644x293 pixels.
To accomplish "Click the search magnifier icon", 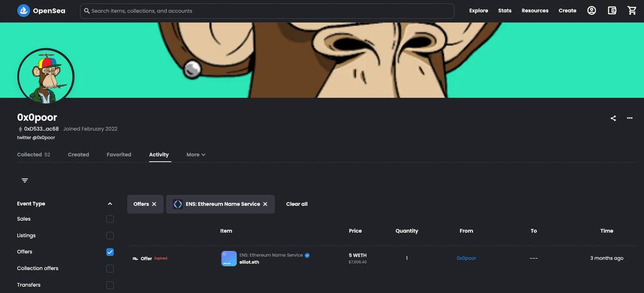I will [87, 11].
